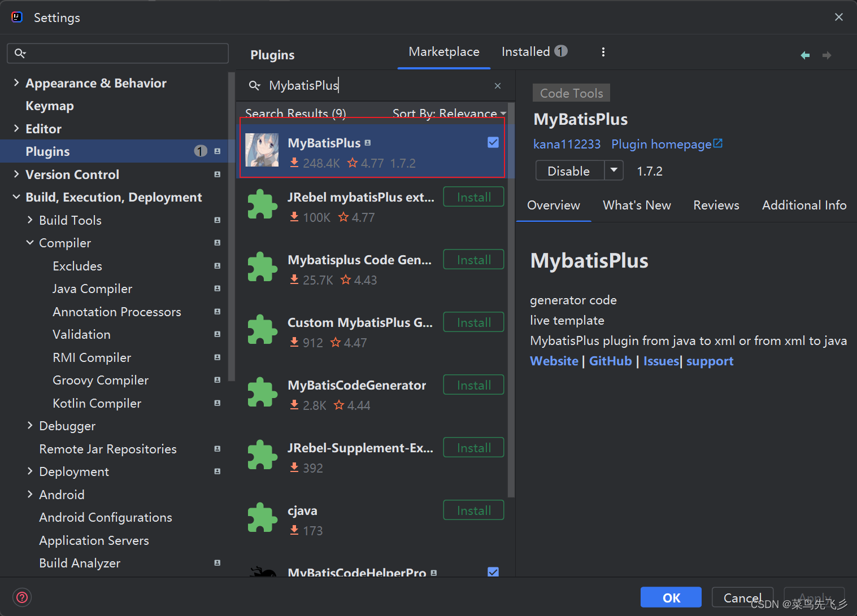Click the IntelliJ logo in the title bar
This screenshot has width=857, height=616.
click(x=17, y=17)
